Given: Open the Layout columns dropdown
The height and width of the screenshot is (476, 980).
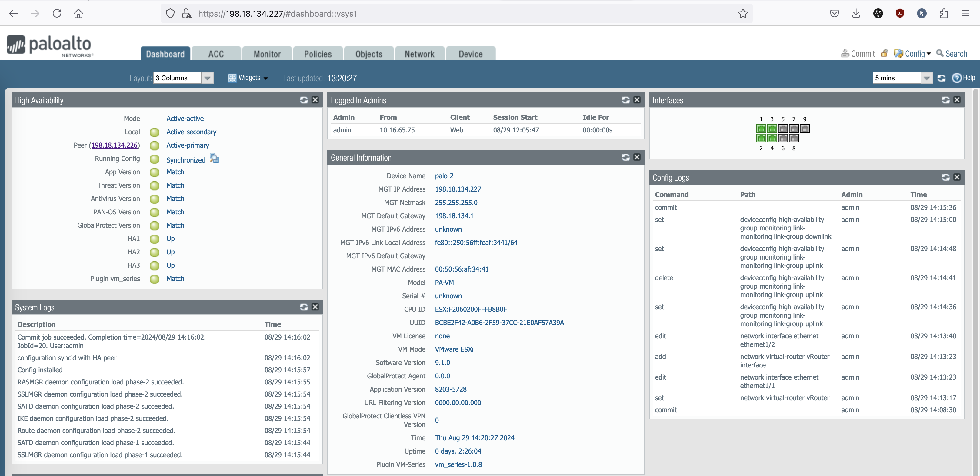Looking at the screenshot, I should tap(207, 78).
